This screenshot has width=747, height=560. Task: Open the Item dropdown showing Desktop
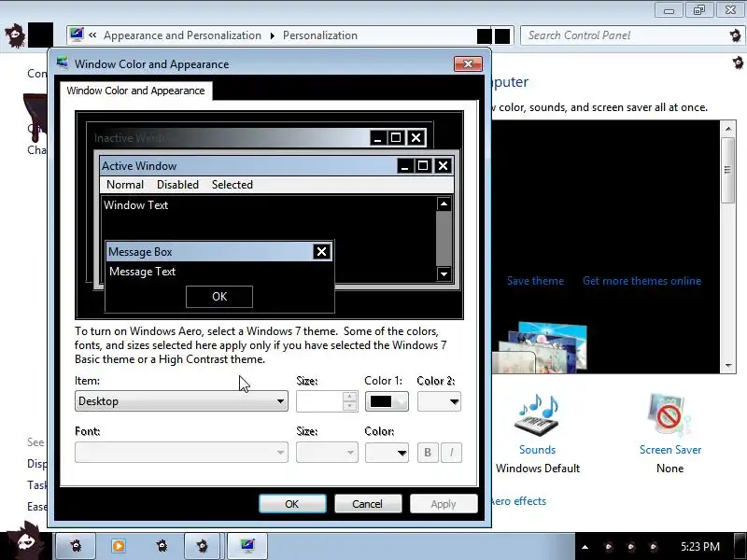pyautogui.click(x=181, y=401)
